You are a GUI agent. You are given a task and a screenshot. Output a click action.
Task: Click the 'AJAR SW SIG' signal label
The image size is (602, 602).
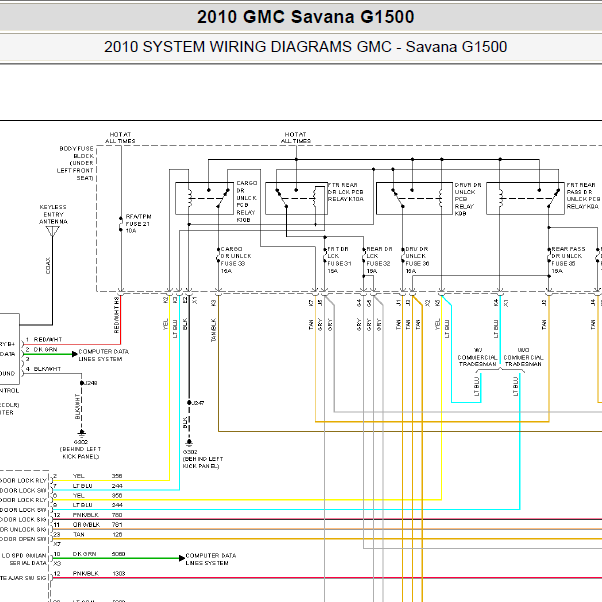tap(27, 578)
